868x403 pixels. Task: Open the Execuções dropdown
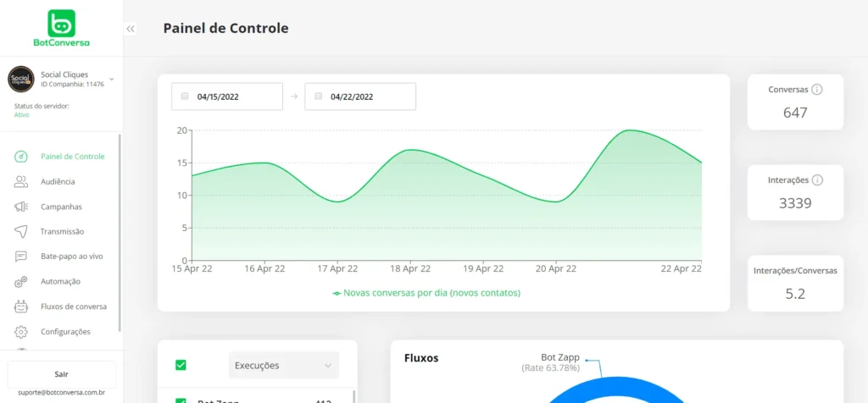pos(283,366)
